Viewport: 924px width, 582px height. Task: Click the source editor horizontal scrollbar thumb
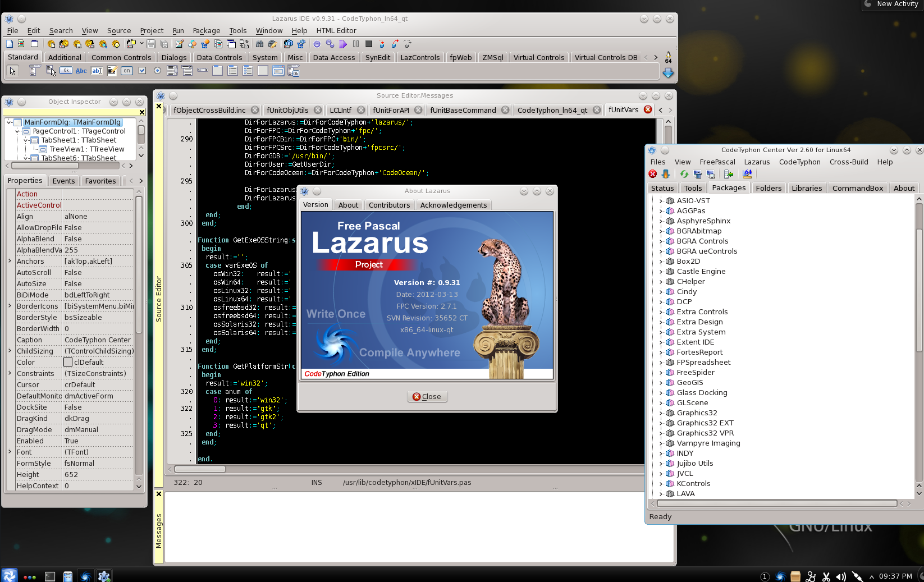point(200,469)
